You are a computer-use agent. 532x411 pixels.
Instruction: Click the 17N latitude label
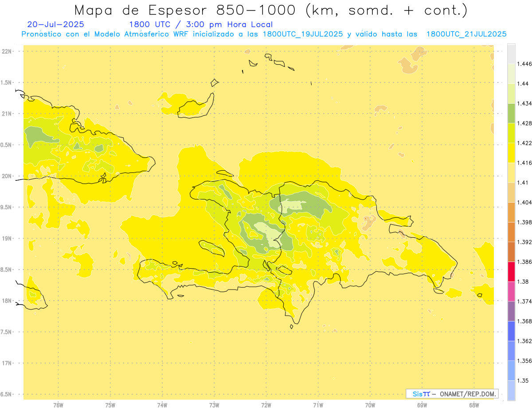pos(6,363)
